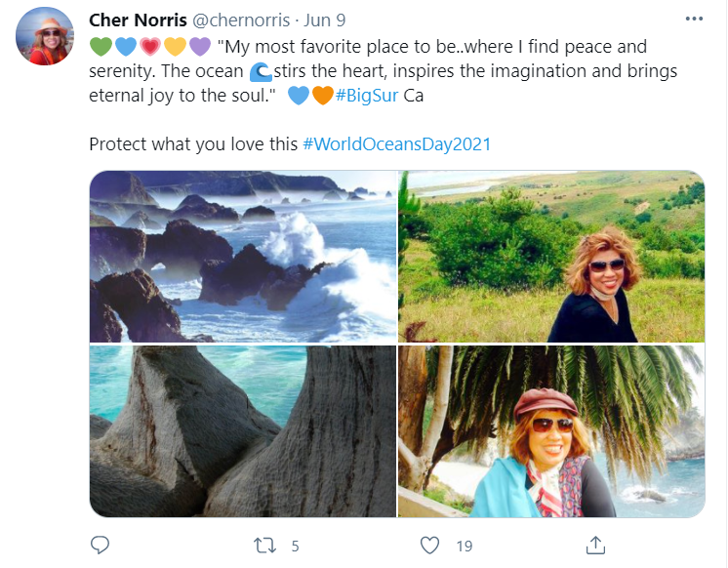The height and width of the screenshot is (568, 728).
Task: View the retweet count of 5
Action: (295, 546)
